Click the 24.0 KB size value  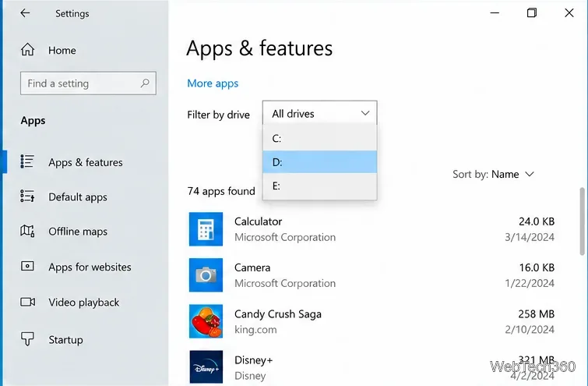[537, 221]
